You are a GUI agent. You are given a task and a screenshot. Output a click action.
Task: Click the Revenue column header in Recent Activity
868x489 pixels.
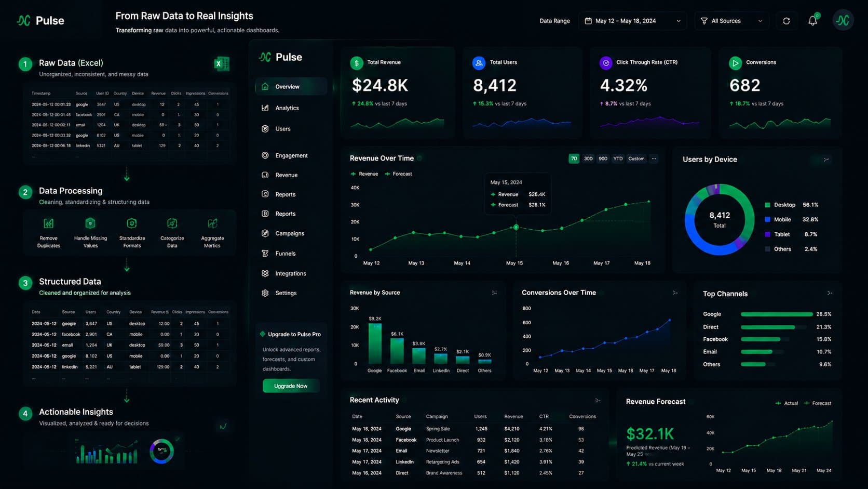pyautogui.click(x=513, y=417)
